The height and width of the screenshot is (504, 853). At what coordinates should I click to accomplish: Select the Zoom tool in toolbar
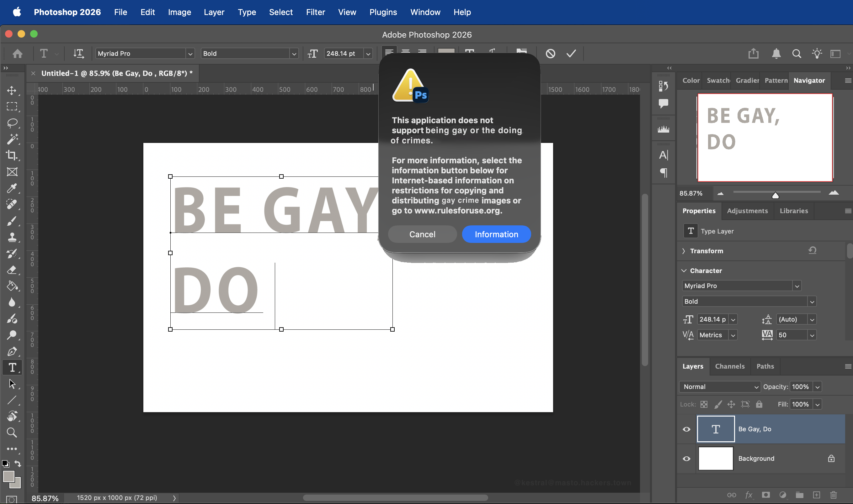pos(12,432)
